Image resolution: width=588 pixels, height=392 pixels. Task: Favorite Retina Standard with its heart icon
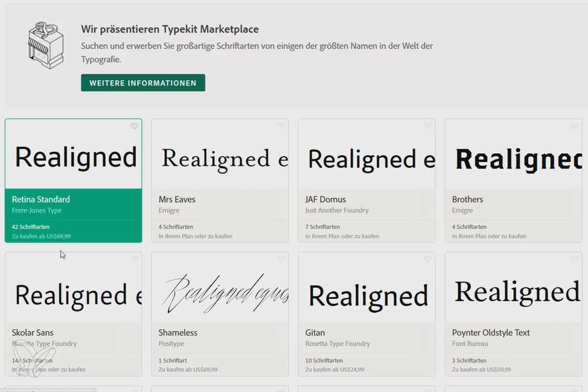134,126
